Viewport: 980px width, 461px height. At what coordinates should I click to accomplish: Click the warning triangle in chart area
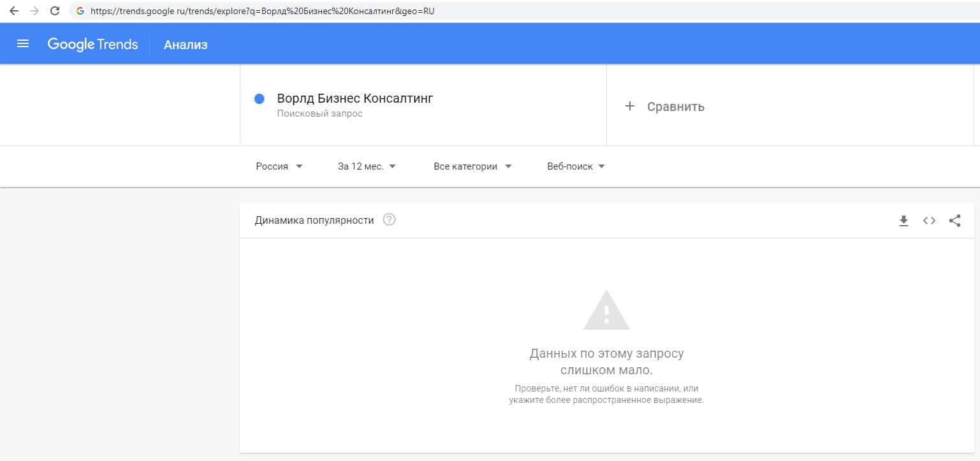[x=606, y=311]
